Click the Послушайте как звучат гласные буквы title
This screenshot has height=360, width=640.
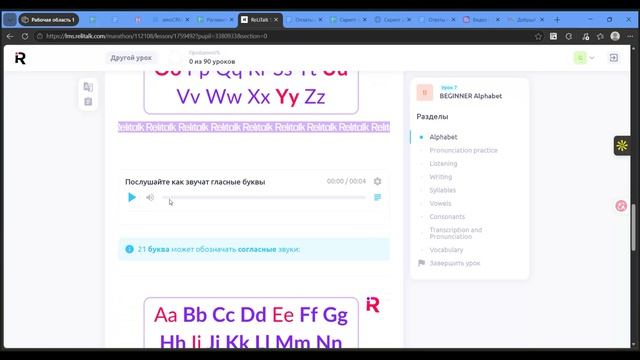coord(195,182)
